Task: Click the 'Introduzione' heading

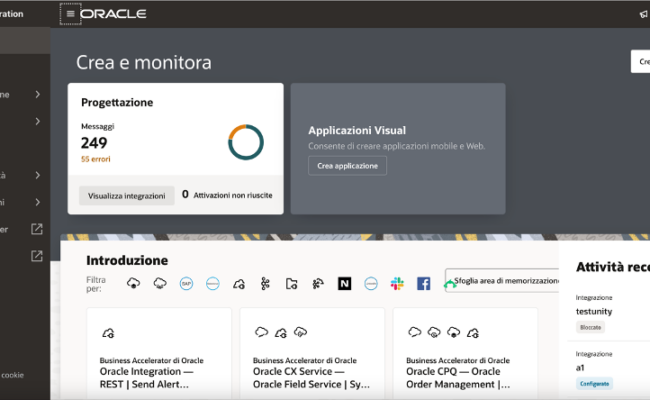Action: [x=127, y=260]
